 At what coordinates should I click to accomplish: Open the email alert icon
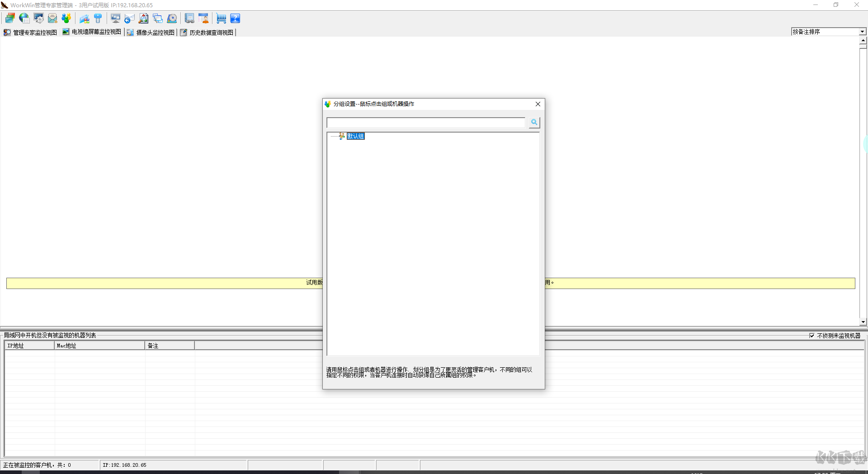point(52,18)
